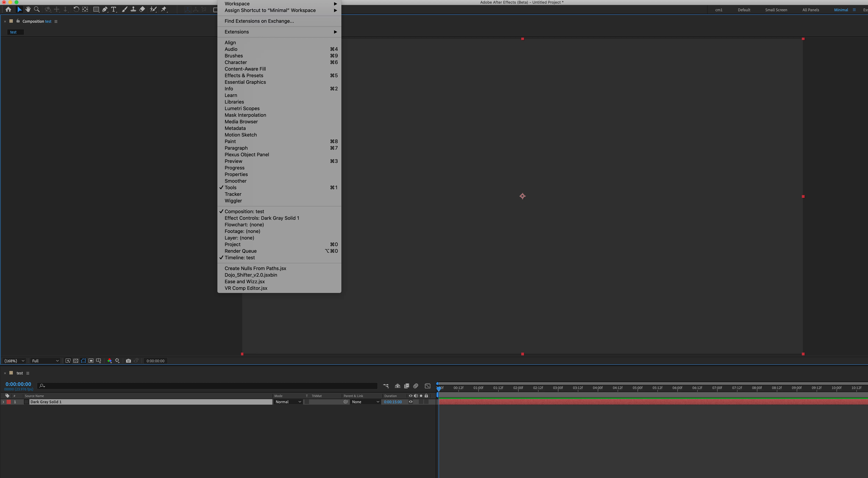
Task: Open the Graph Editor button
Action: click(427, 386)
